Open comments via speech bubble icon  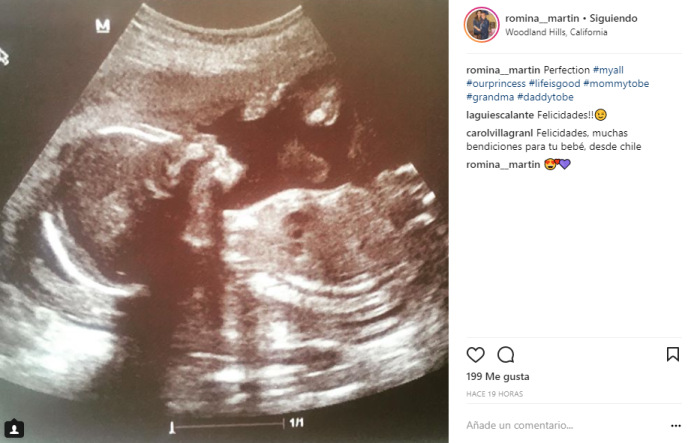[506, 355]
